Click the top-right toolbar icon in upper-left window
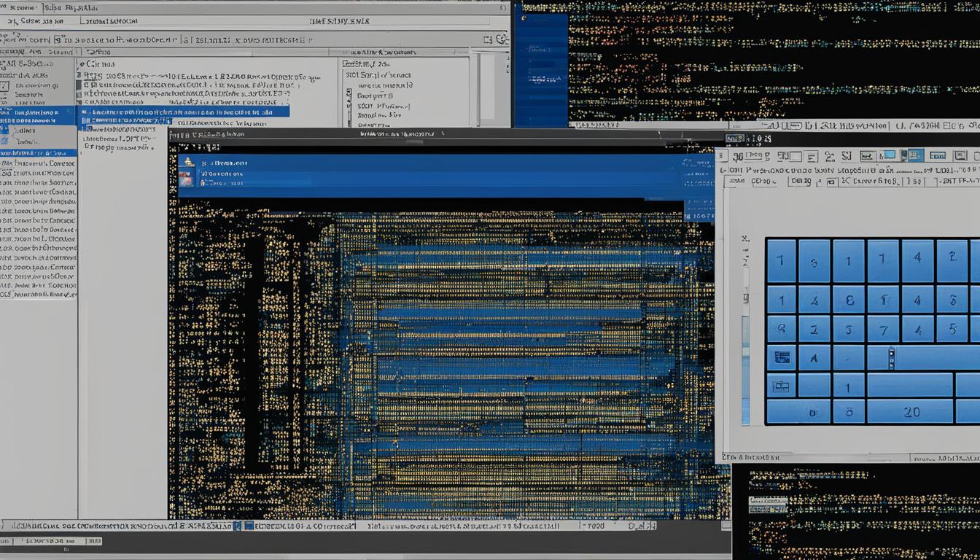Viewport: 980px width, 560px height. pos(502,39)
